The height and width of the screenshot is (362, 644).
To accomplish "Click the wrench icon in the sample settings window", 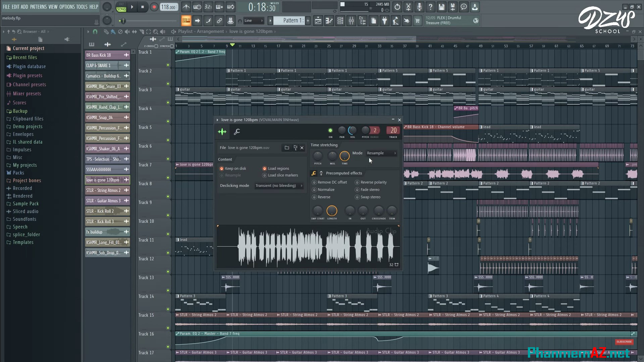I will tap(237, 132).
